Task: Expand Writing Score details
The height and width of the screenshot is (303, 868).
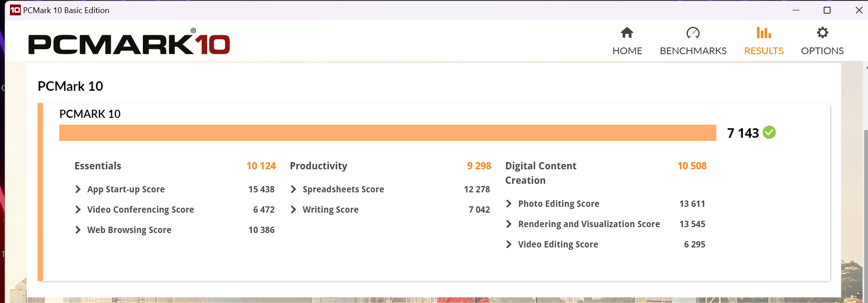Action: [293, 210]
